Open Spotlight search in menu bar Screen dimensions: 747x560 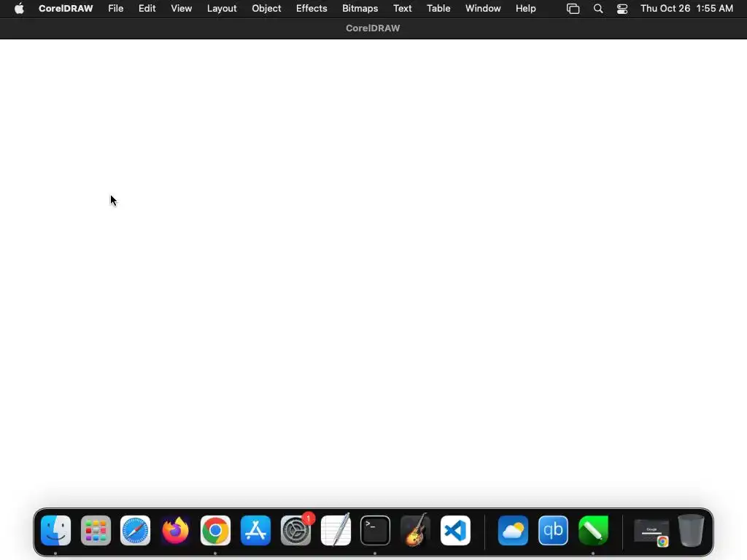pyautogui.click(x=598, y=9)
